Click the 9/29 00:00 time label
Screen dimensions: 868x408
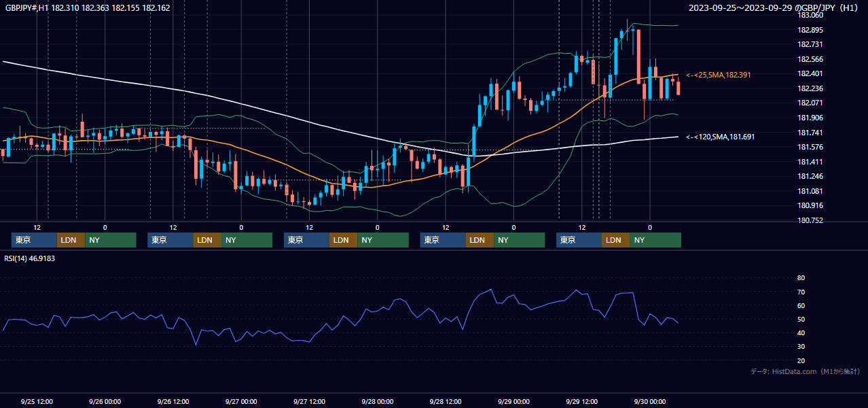coord(514,401)
